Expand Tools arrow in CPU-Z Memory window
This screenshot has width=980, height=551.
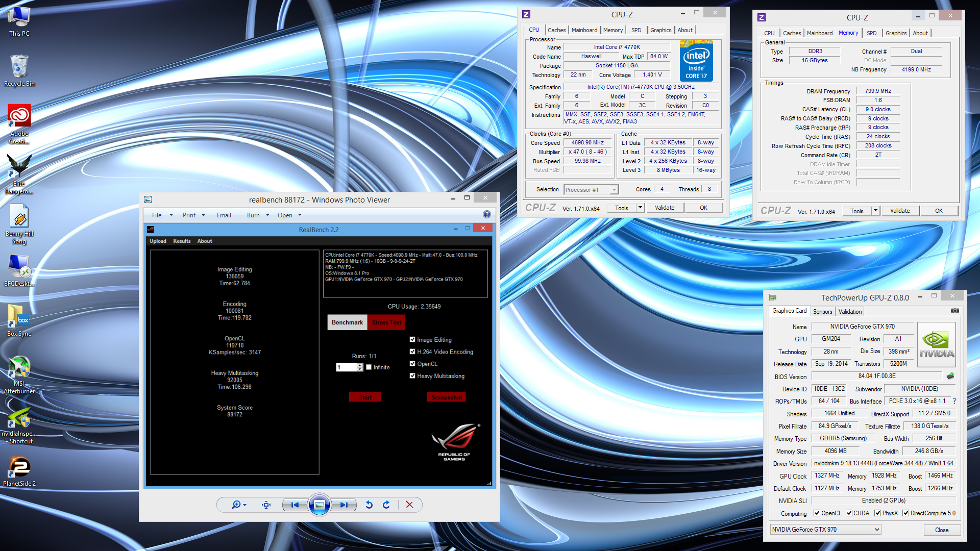(875, 211)
